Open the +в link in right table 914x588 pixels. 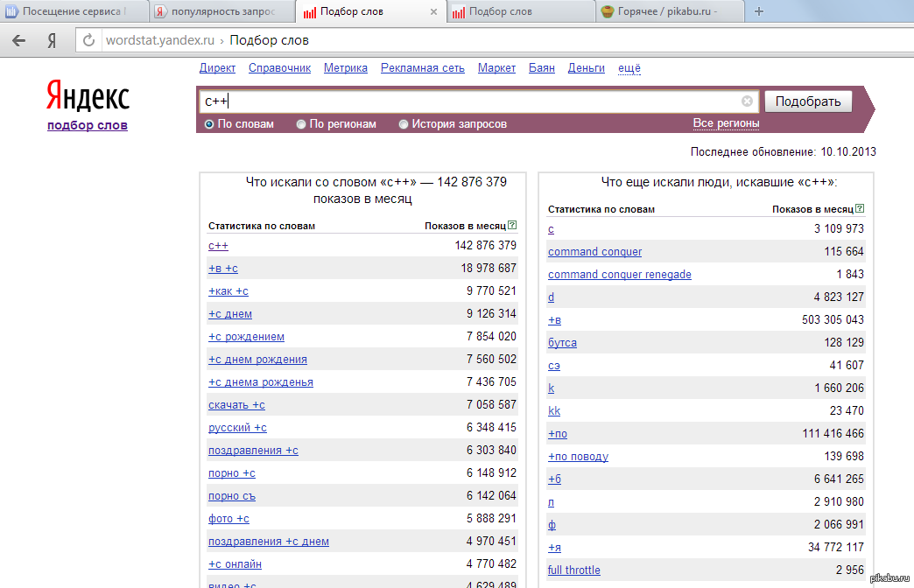tap(554, 319)
